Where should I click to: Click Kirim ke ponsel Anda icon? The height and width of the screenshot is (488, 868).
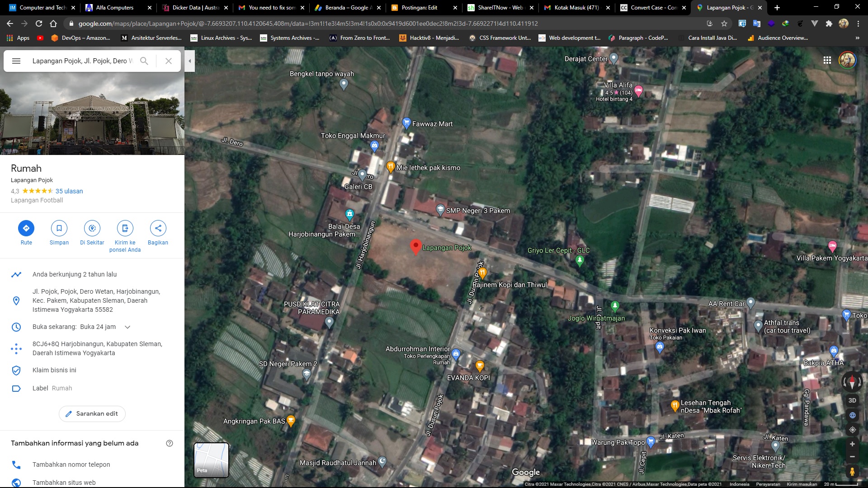pyautogui.click(x=125, y=228)
